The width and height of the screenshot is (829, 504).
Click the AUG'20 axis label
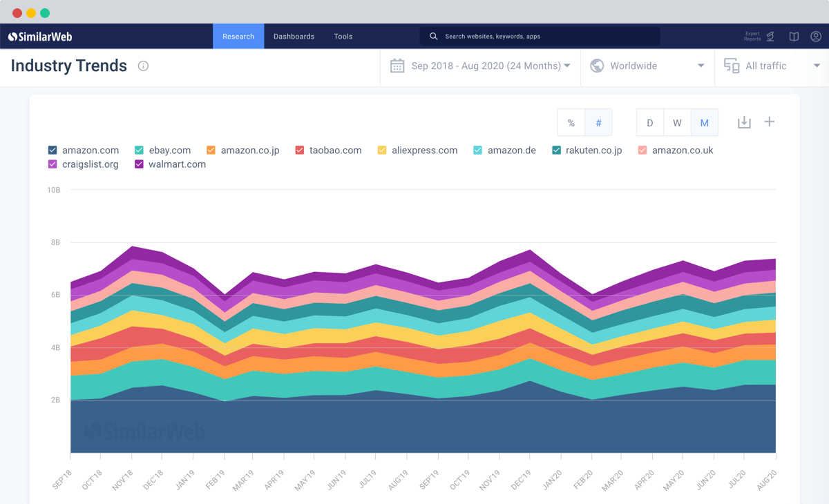point(767,479)
